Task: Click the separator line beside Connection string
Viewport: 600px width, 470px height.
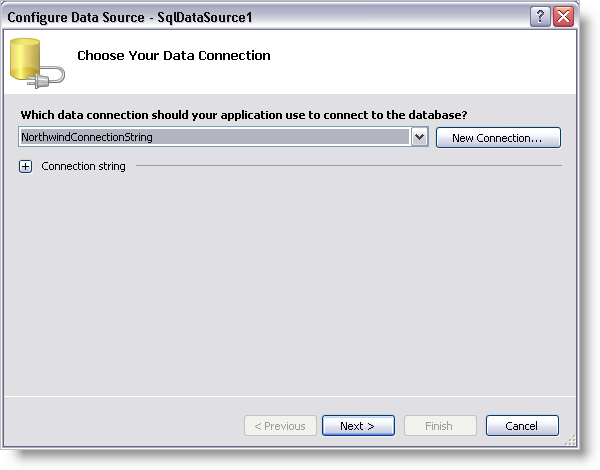Action: (348, 166)
